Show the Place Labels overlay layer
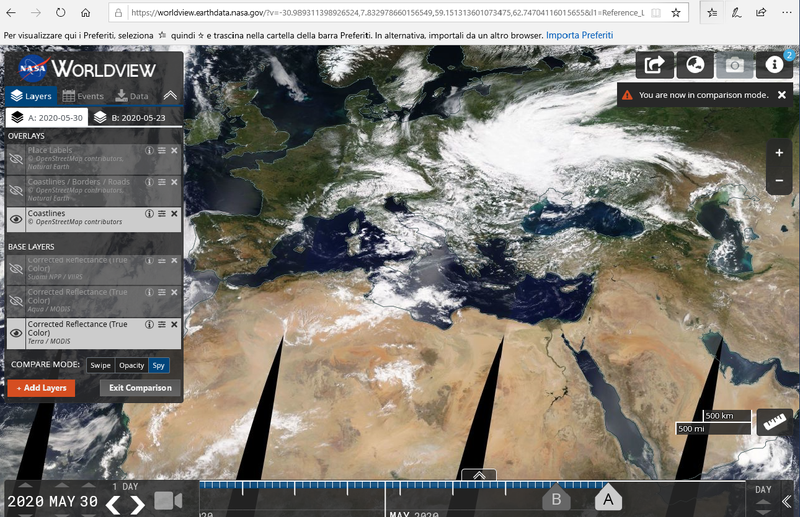 click(16, 159)
